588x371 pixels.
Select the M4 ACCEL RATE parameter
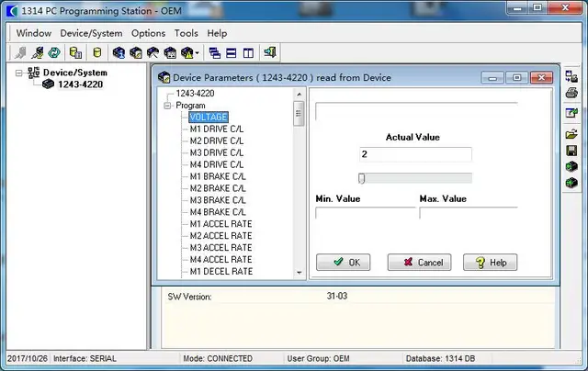[x=220, y=259]
